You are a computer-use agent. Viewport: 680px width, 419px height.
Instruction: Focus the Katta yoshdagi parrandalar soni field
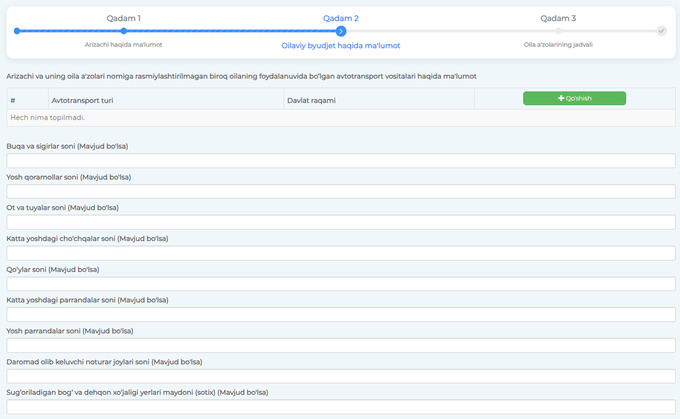click(x=341, y=314)
